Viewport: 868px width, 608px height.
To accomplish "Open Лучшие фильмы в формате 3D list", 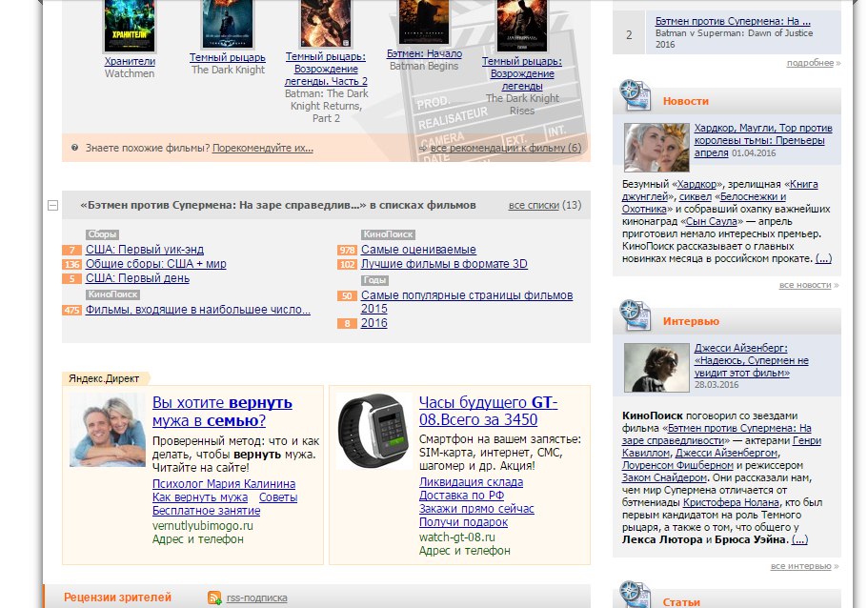I will pyautogui.click(x=444, y=264).
